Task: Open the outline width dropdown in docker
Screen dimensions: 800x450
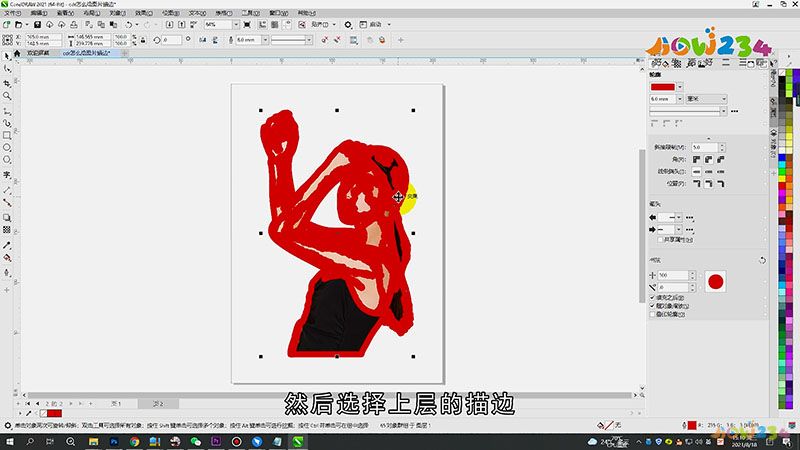Action: 680,99
